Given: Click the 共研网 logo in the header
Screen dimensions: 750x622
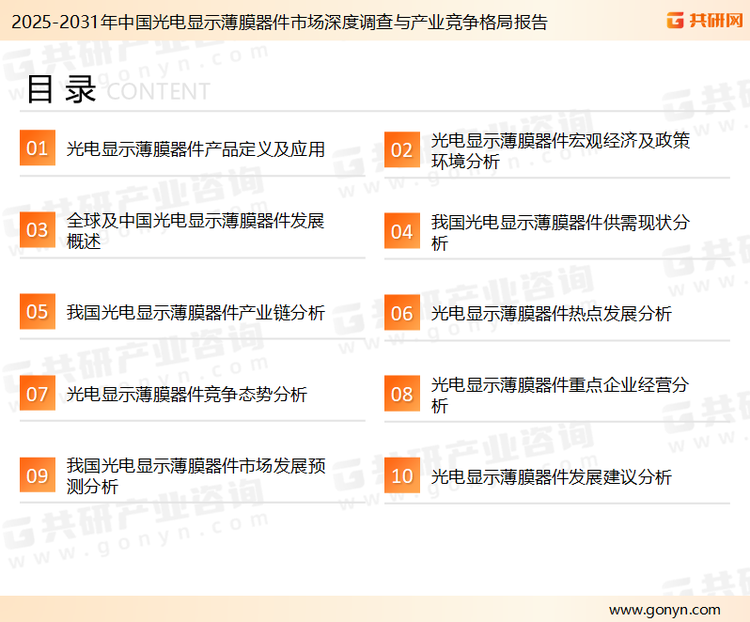Looking at the screenshot, I should (705, 20).
